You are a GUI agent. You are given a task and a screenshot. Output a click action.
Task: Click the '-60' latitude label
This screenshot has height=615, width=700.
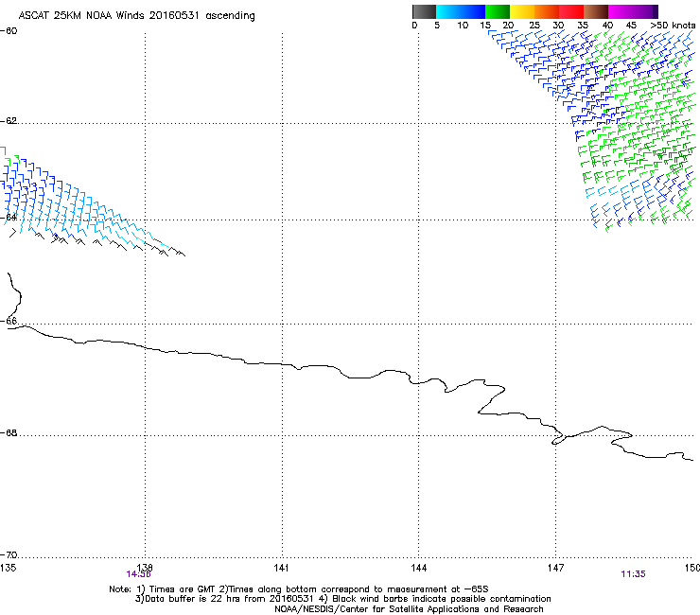coord(9,31)
